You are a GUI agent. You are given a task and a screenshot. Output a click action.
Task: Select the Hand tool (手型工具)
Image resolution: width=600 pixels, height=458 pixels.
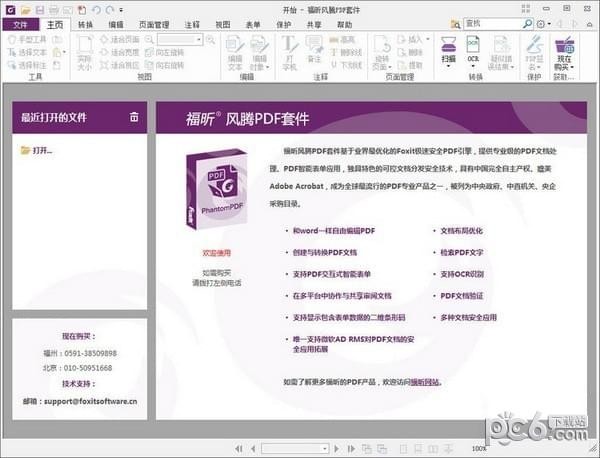[28, 39]
